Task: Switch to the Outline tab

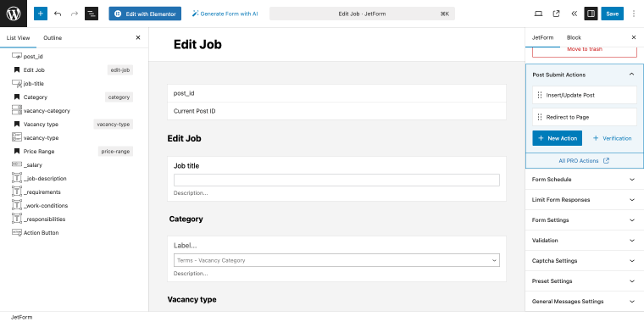Action: (x=53, y=38)
